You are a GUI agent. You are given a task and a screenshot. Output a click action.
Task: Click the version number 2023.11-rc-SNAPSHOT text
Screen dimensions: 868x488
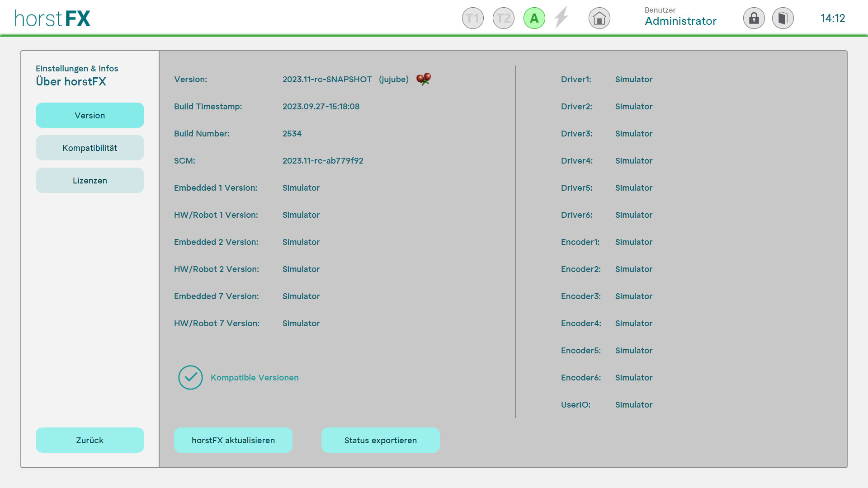pos(327,80)
